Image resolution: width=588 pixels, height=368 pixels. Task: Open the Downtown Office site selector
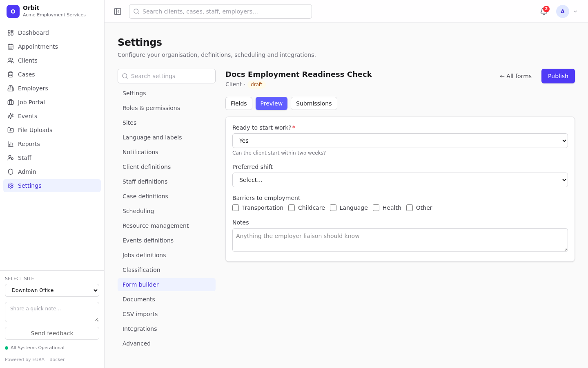coord(52,290)
